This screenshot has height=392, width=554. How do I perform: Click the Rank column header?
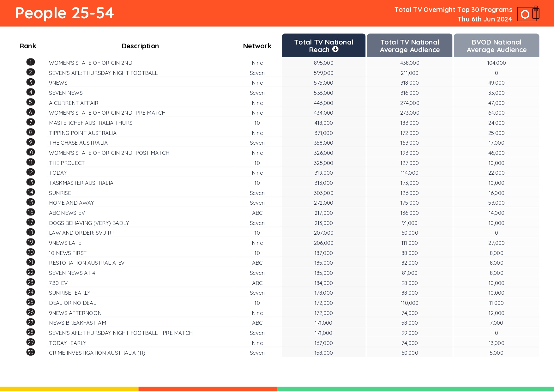[28, 46]
